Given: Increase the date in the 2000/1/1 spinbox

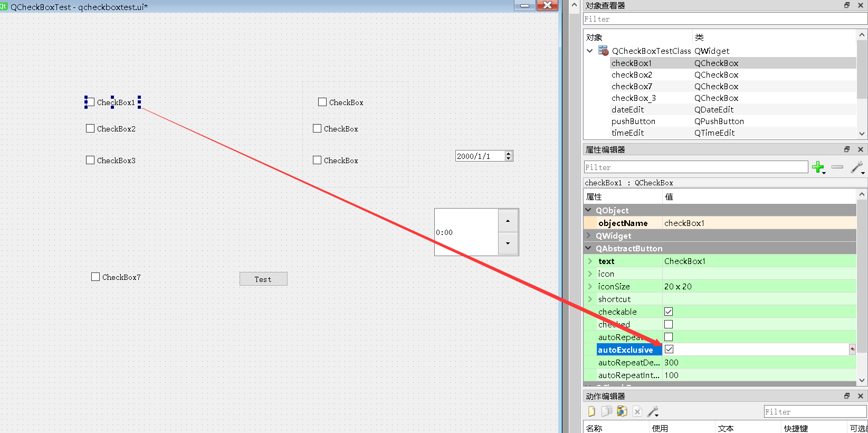Looking at the screenshot, I should click(509, 153).
